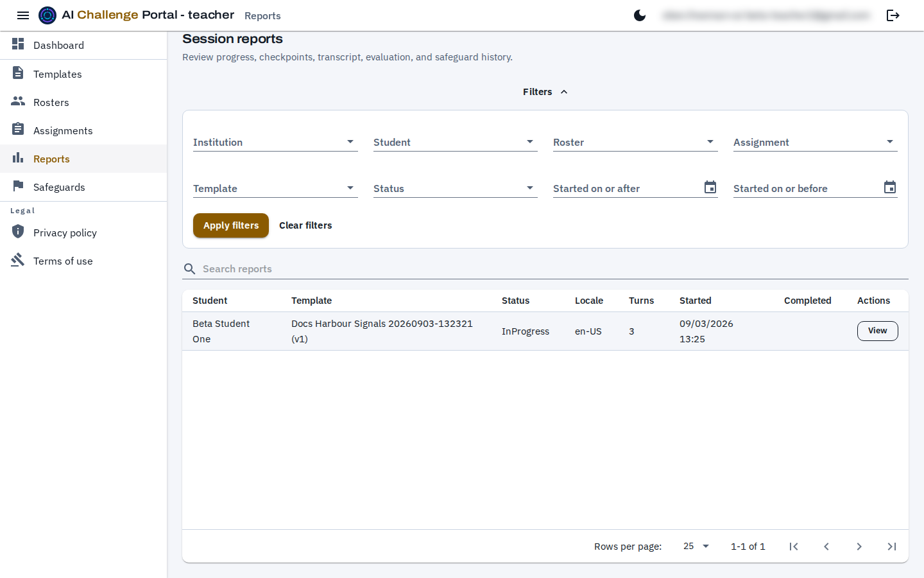Viewport: 924px width, 578px height.
Task: Click the AI Challenge Portal - teacher title
Action: point(148,15)
